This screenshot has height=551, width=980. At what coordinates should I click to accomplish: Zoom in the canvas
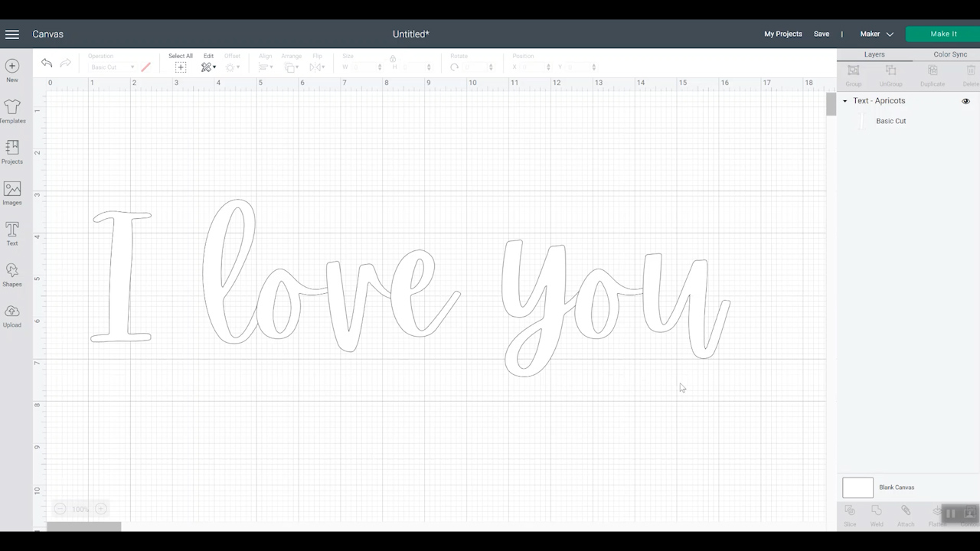[100, 509]
